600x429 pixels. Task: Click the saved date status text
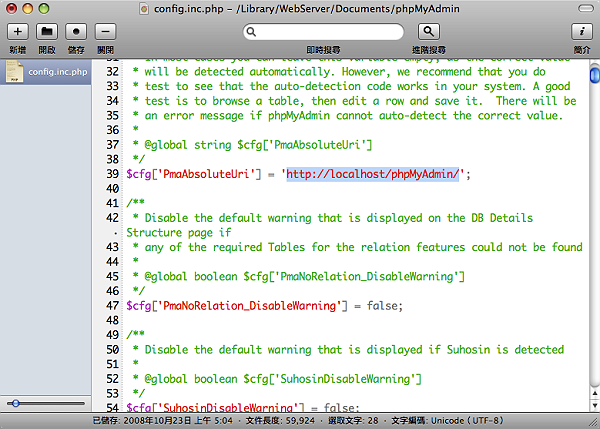point(162,421)
